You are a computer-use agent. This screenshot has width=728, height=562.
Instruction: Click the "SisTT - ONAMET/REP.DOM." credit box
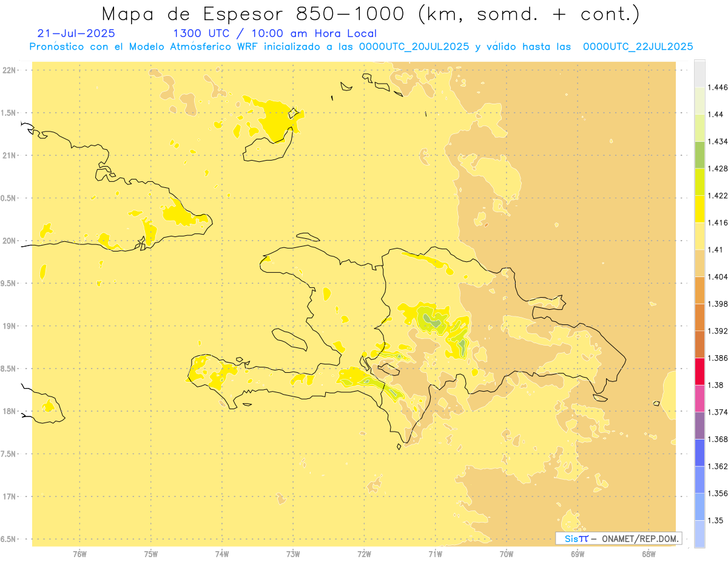(618, 538)
